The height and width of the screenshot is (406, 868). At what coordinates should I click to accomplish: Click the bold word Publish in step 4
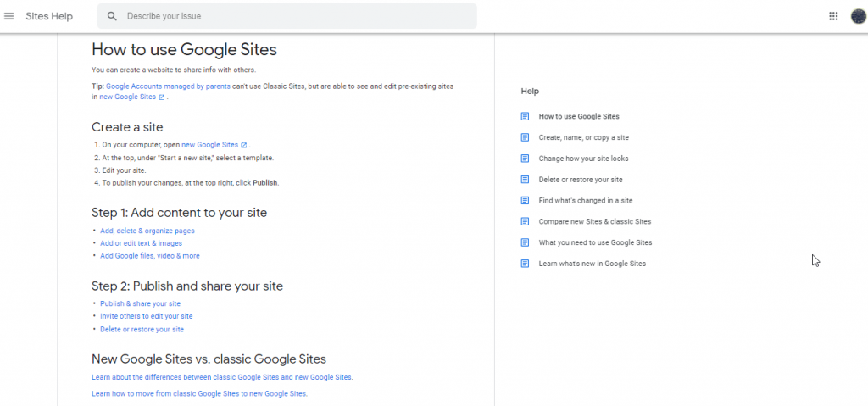[x=264, y=183]
